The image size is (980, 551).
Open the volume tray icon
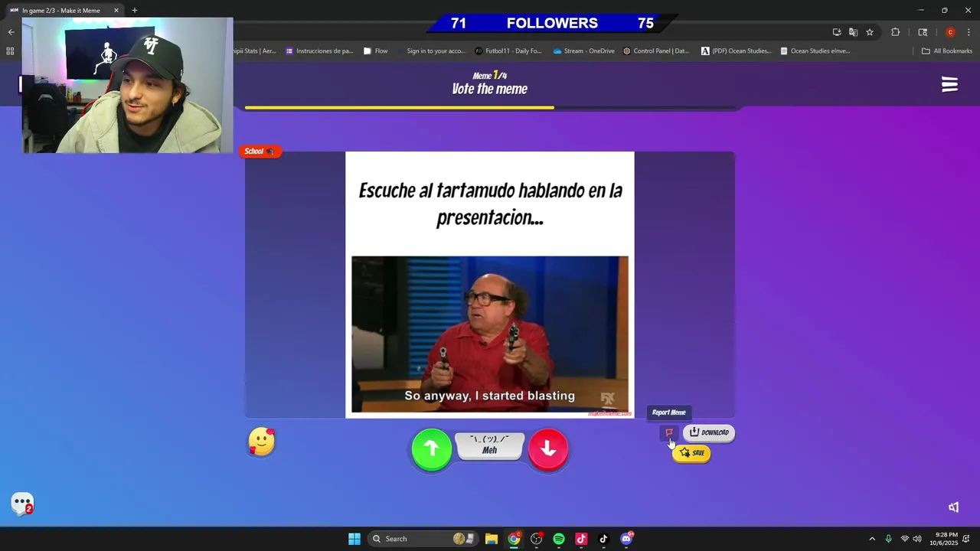point(917,539)
